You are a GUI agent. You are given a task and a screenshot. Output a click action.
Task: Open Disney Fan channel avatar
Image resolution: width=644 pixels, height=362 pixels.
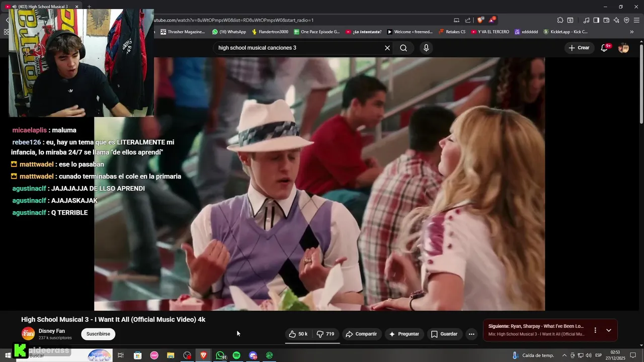pos(28,333)
